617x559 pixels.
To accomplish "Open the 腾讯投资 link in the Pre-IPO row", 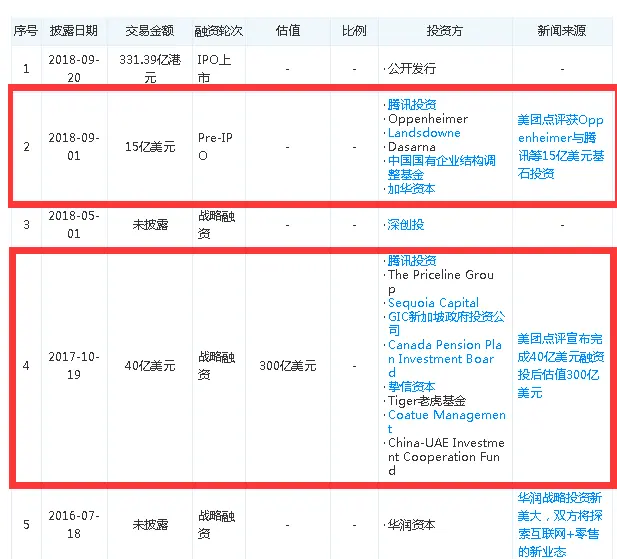I will [x=412, y=105].
